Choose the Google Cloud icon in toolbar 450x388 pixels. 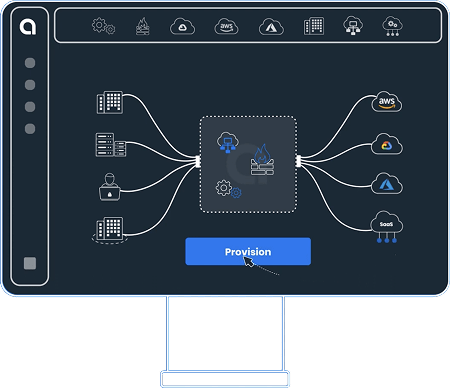pyautogui.click(x=182, y=26)
